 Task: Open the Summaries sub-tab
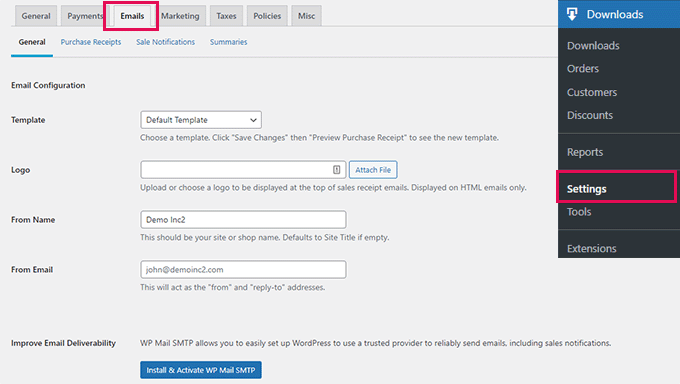[x=229, y=42]
